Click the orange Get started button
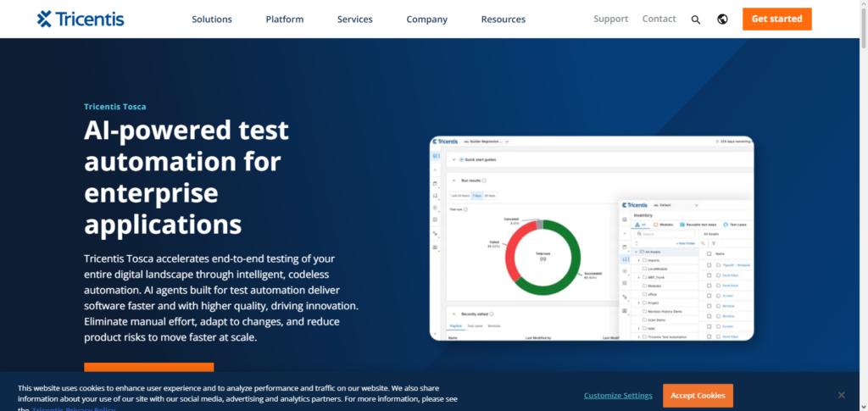This screenshot has width=868, height=411. coord(776,19)
